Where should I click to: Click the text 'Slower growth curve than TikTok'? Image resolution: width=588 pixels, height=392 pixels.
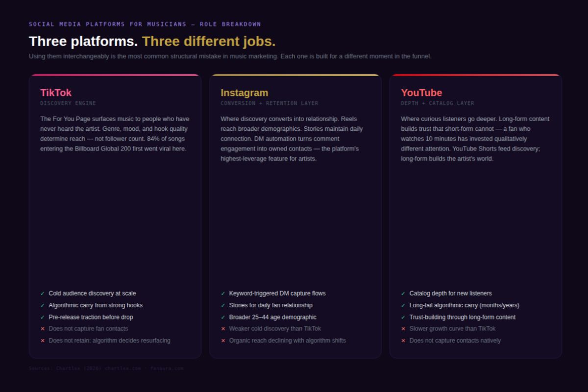point(452,329)
